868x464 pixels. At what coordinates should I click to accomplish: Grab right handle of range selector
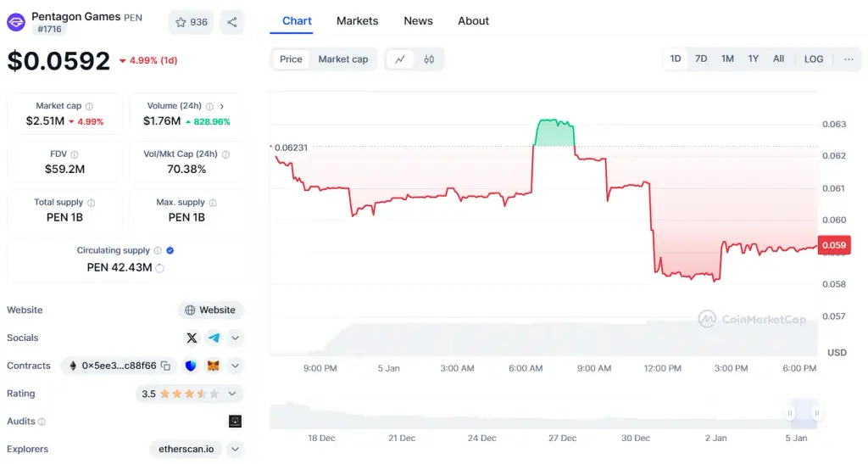point(816,413)
